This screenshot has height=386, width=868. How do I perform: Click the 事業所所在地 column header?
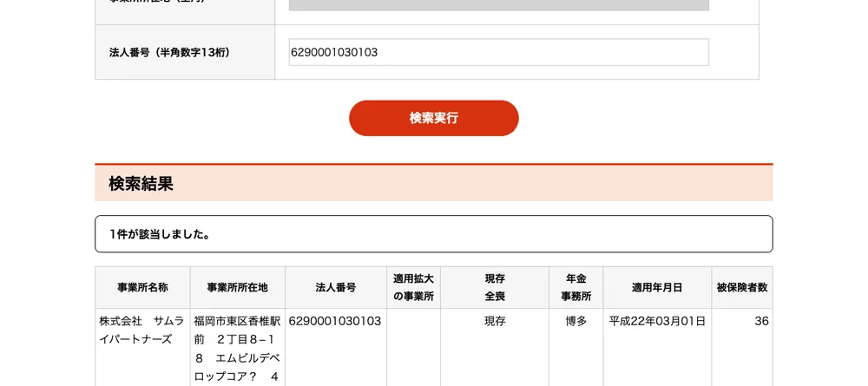[x=238, y=288]
